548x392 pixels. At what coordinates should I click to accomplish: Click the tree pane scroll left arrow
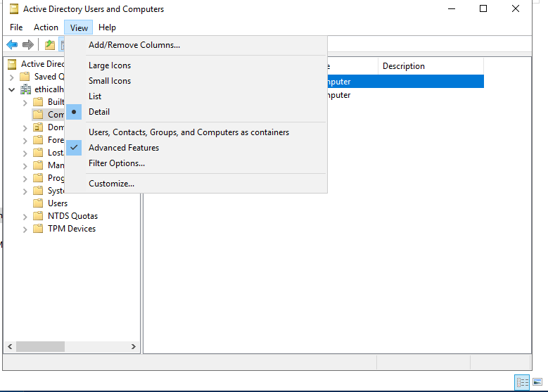(x=10, y=346)
